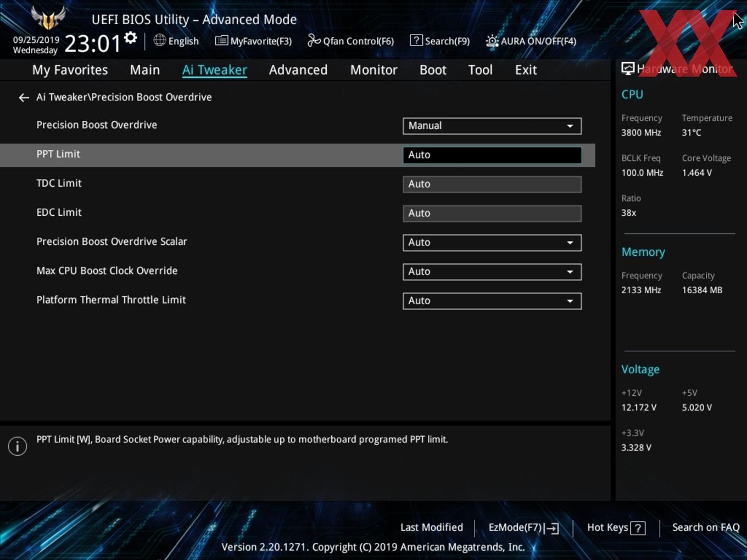The width and height of the screenshot is (747, 560).
Task: Click the Platform Thermal Throttle Limit label
Action: [111, 300]
